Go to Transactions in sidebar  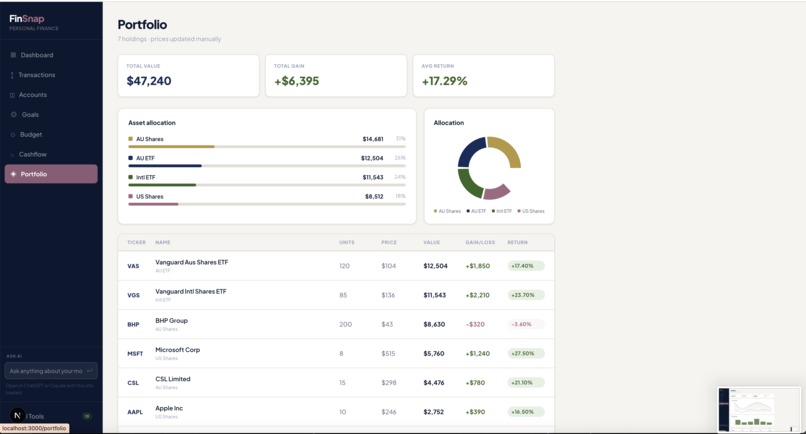51,75
